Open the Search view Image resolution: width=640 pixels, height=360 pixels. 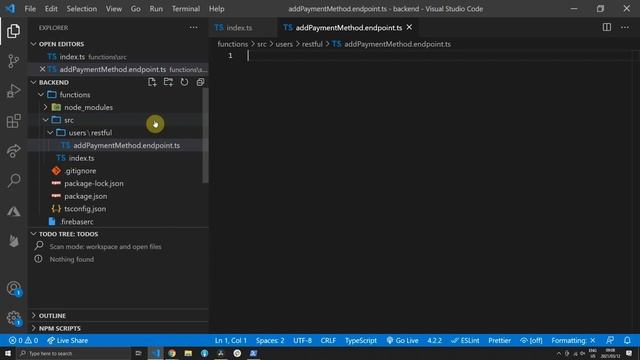(13, 180)
